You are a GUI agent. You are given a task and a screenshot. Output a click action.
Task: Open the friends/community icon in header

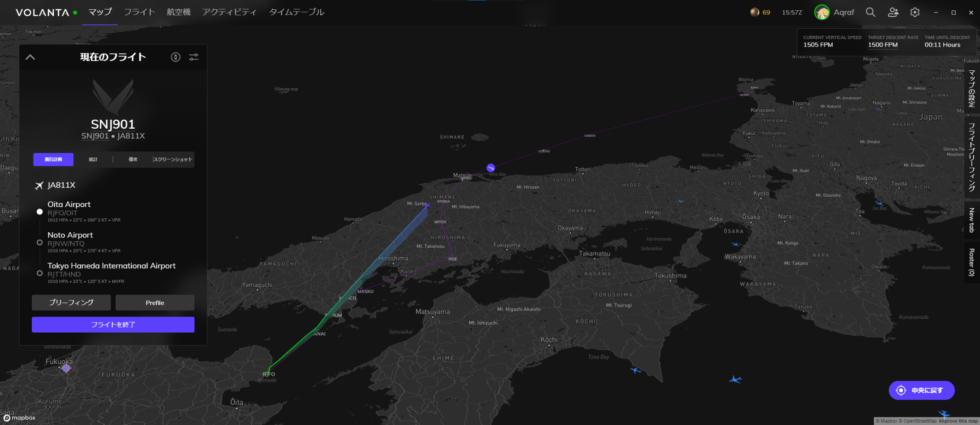coord(893,13)
